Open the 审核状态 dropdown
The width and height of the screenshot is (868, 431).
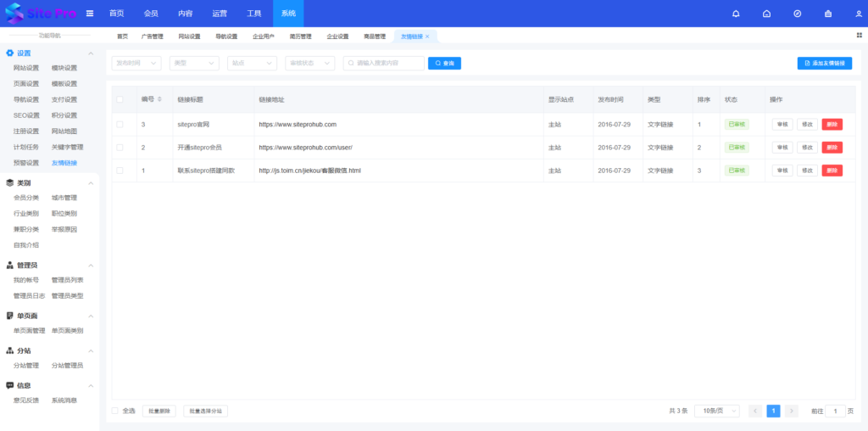coord(310,63)
